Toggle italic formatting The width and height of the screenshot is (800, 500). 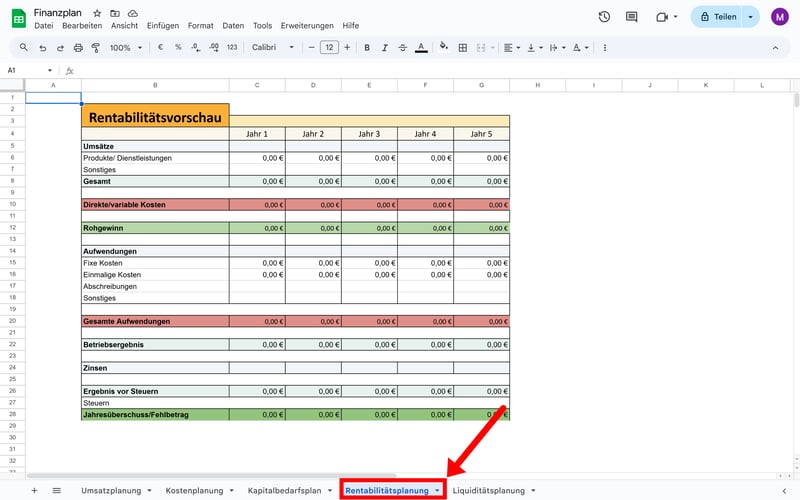384,47
